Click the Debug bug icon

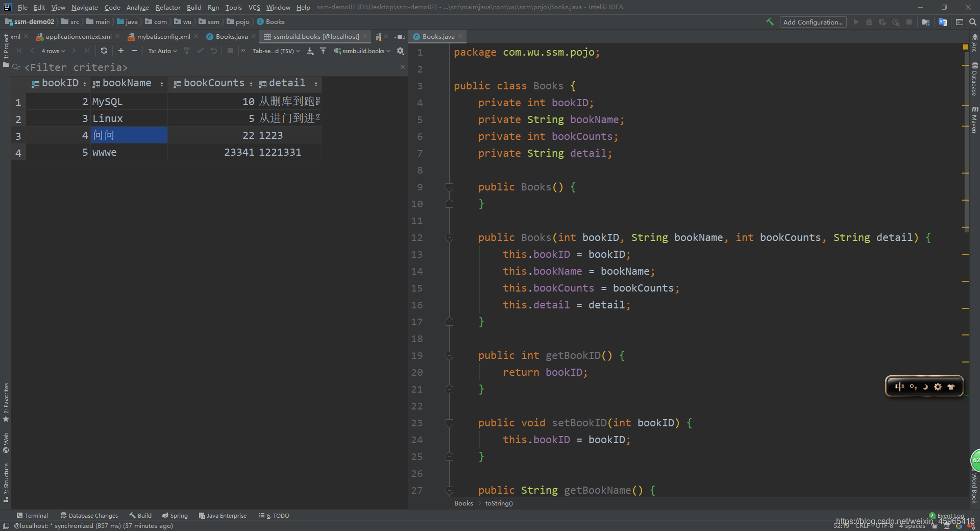869,22
